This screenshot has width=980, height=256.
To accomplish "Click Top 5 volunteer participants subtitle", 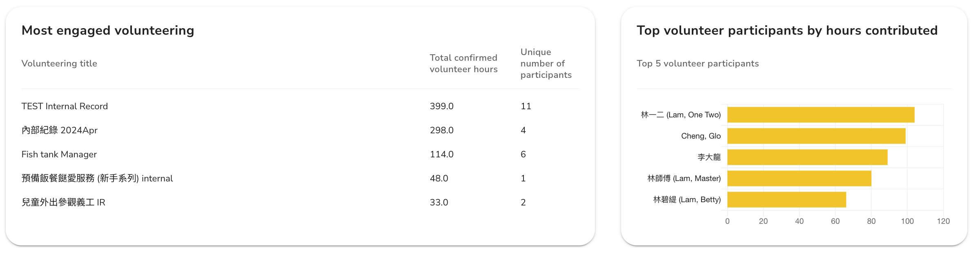I will 697,64.
